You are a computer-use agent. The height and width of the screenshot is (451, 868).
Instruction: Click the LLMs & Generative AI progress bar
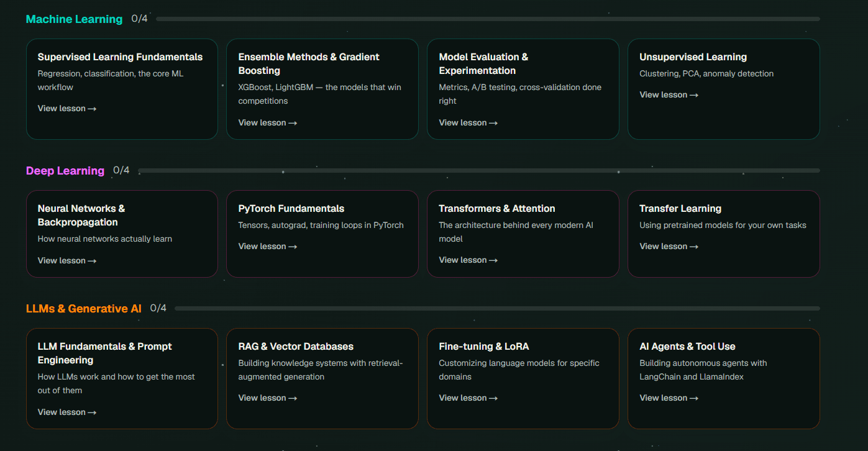pos(498,308)
